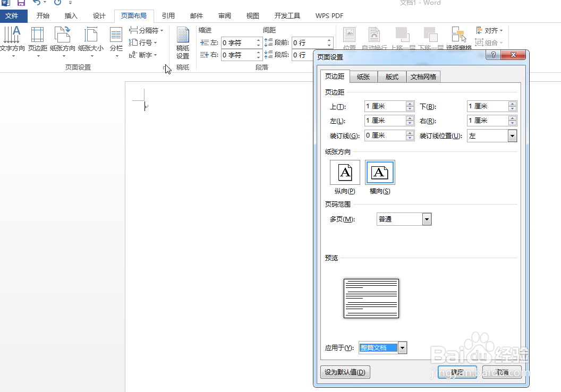Switch to the 版式 layout tab in dialog
This screenshot has height=392, width=561.
click(x=392, y=77)
